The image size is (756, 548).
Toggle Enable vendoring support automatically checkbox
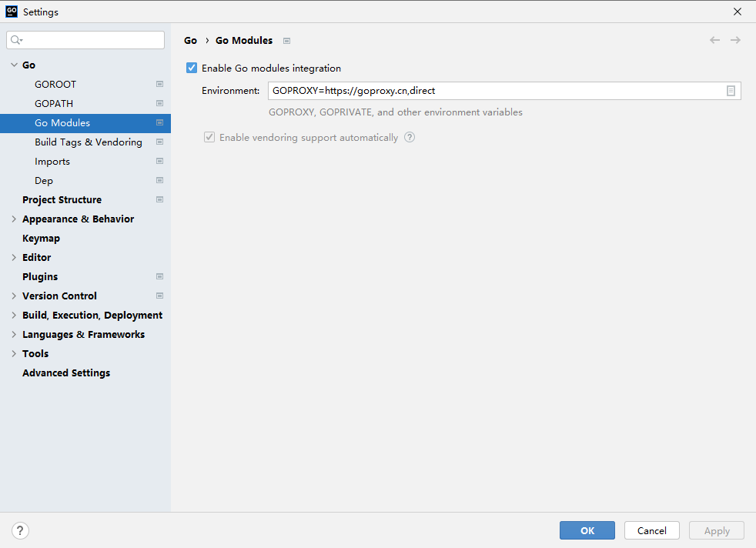click(209, 137)
